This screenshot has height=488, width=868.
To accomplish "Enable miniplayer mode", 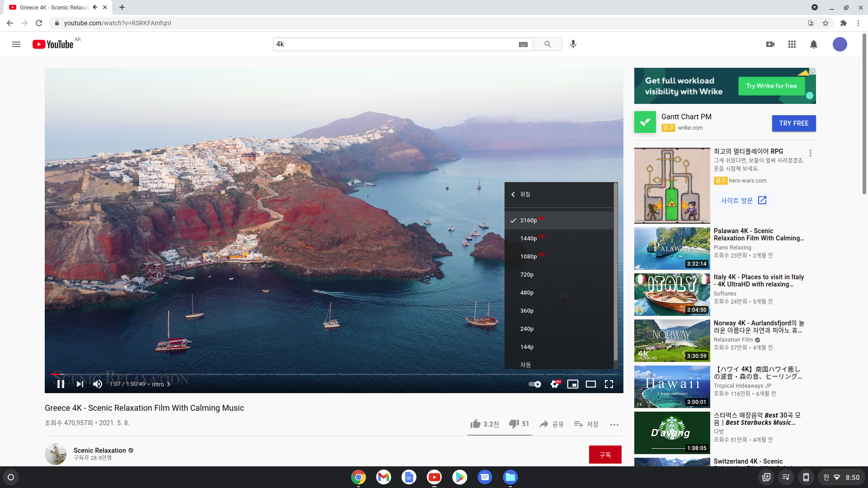I will coord(573,384).
